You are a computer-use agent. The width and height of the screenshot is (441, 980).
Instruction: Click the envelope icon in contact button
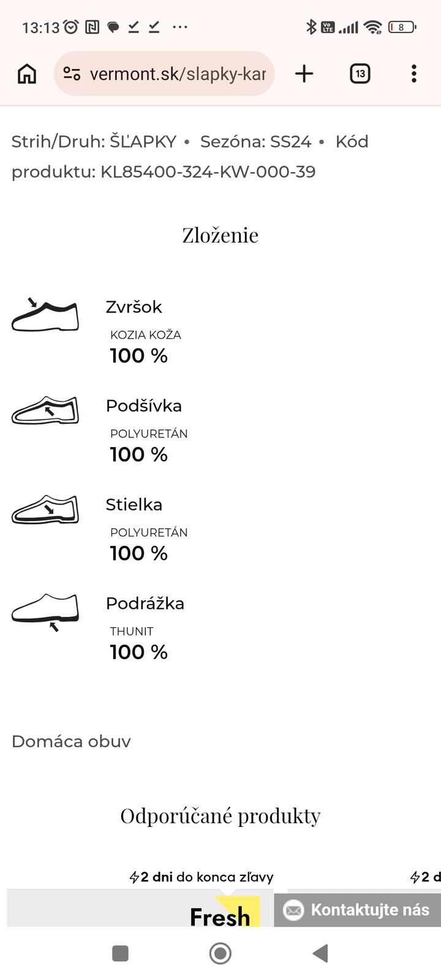[294, 910]
